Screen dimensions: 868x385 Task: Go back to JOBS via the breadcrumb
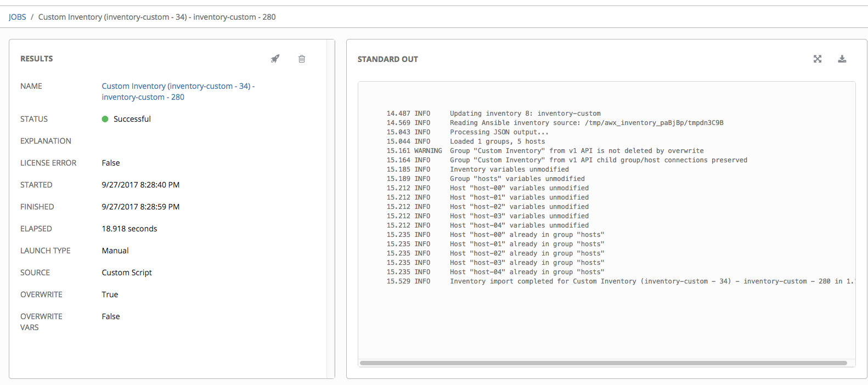pos(18,17)
